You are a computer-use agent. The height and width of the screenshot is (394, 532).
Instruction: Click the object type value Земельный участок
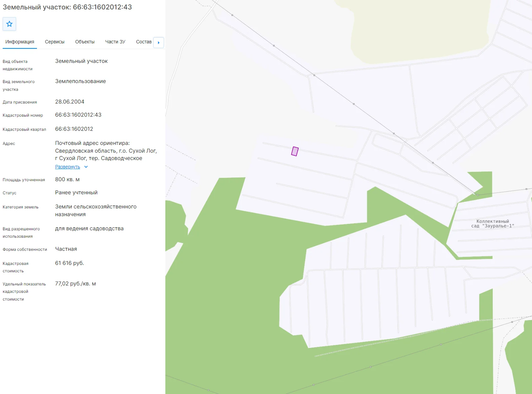[x=81, y=61]
